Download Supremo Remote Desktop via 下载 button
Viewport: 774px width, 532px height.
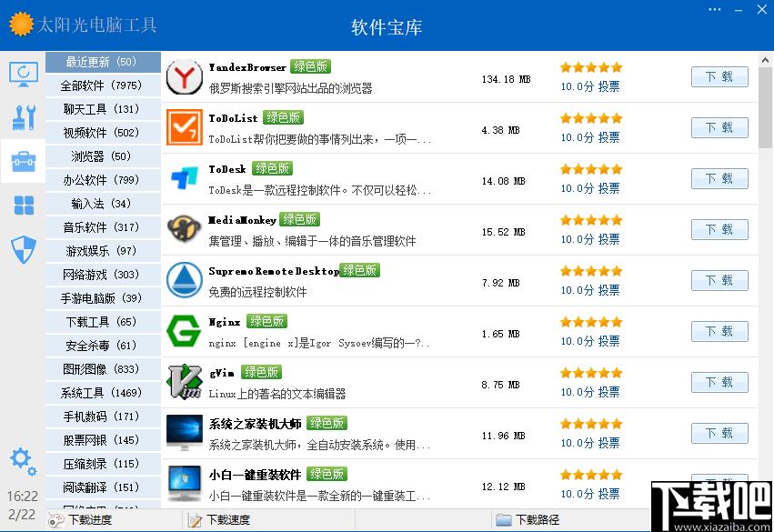pyautogui.click(x=719, y=280)
